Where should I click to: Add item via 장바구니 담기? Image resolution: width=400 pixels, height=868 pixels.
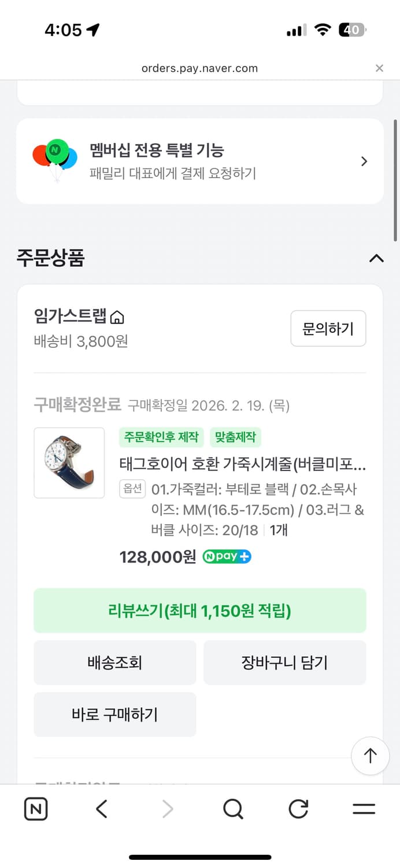coord(286,663)
